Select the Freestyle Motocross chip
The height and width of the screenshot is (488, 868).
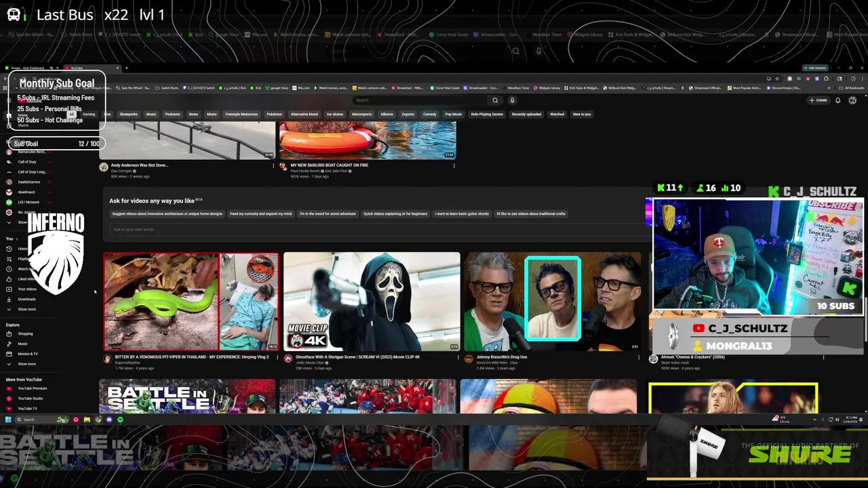coord(241,114)
